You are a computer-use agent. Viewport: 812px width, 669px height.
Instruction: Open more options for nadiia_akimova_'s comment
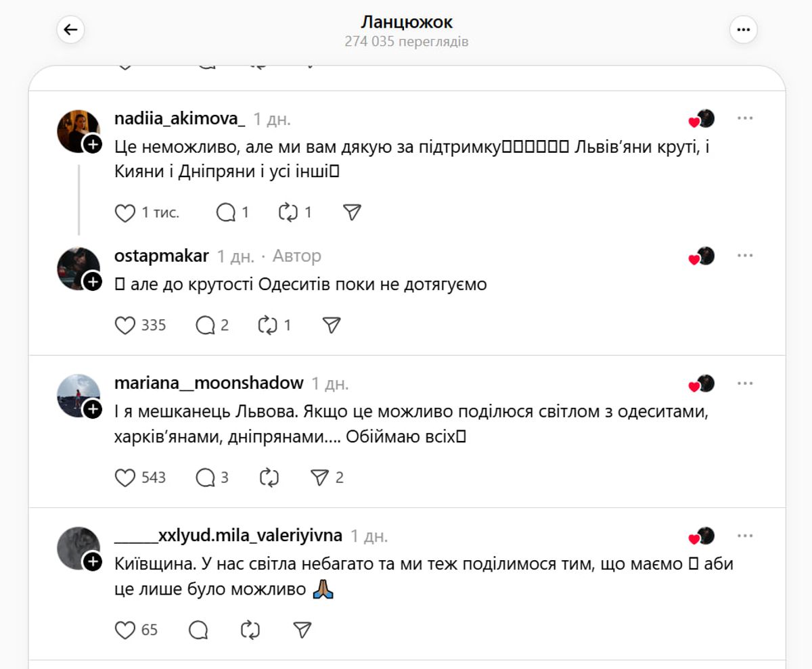tap(745, 118)
